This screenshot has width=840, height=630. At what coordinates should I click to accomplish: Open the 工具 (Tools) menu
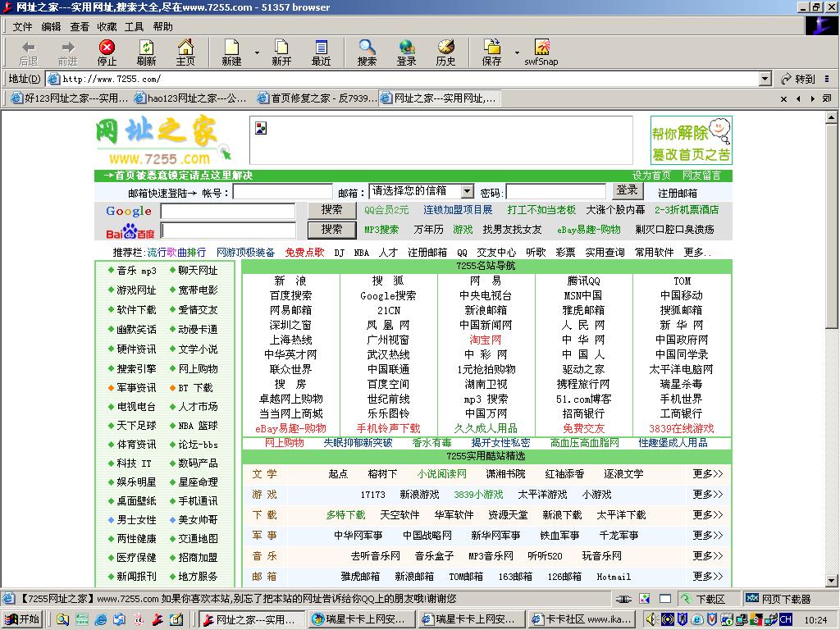click(x=134, y=26)
